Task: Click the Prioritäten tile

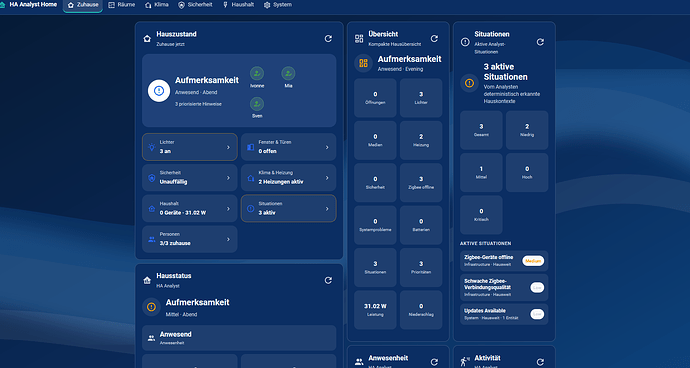Action: tap(421, 267)
